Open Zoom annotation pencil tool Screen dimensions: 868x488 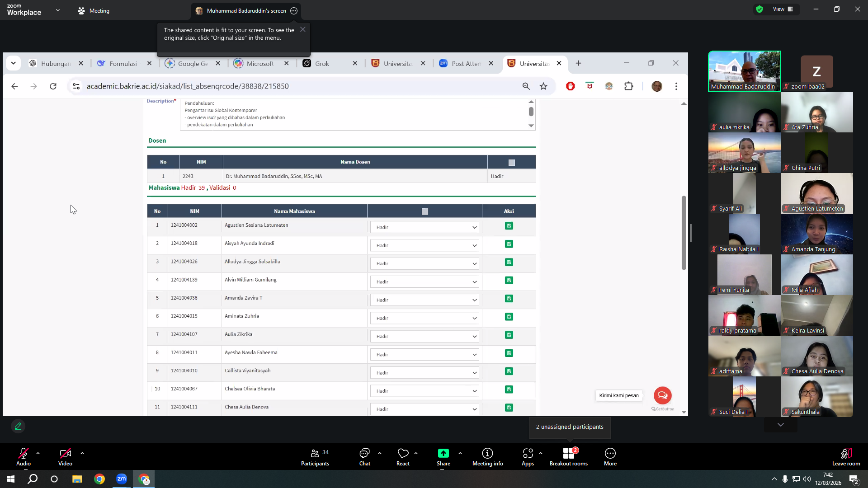tap(18, 426)
